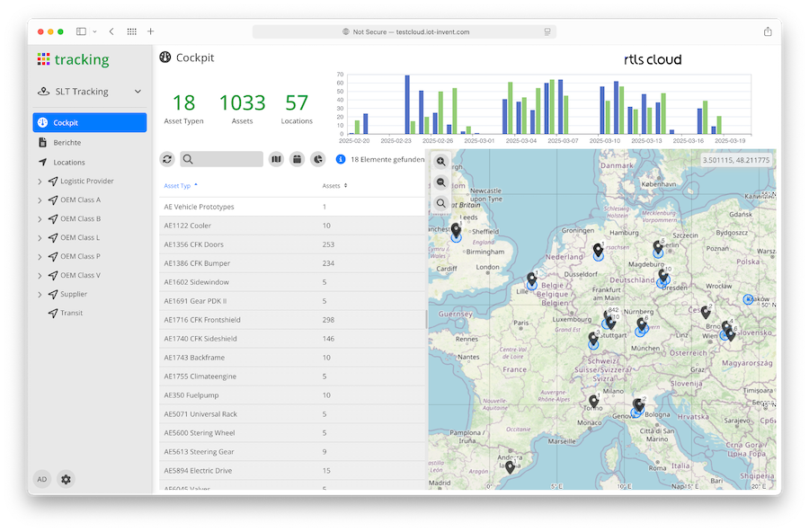The height and width of the screenshot is (532, 809).
Task: Open settings via the gear icon
Action: [x=66, y=479]
